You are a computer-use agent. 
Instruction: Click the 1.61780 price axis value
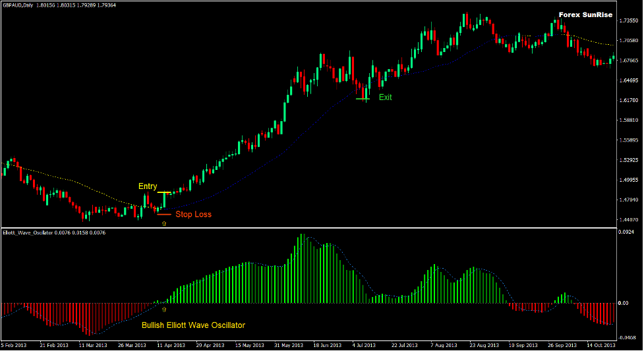(628, 101)
